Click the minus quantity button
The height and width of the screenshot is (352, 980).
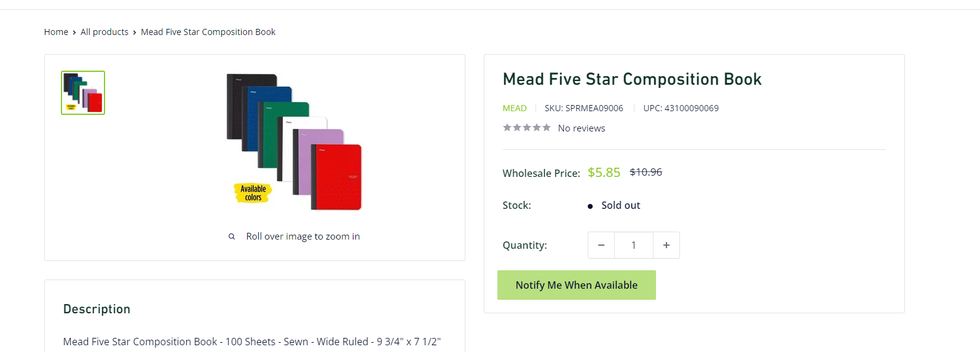pos(601,245)
